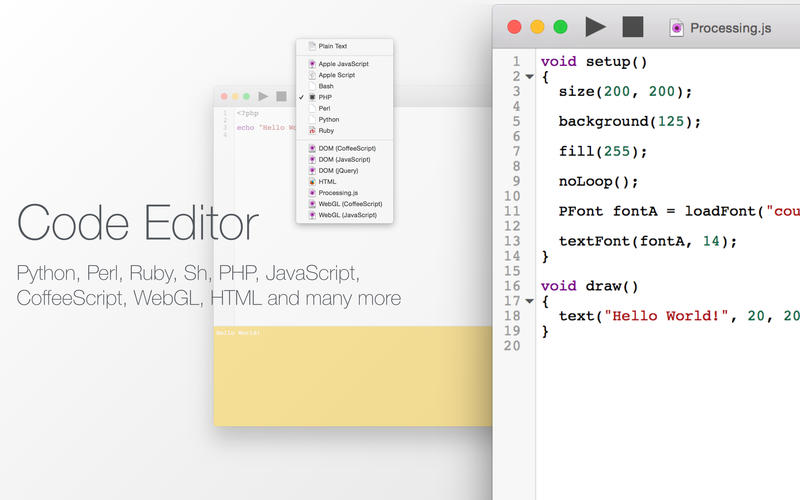
Task: Select Ruby in the language menu
Action: click(x=344, y=131)
